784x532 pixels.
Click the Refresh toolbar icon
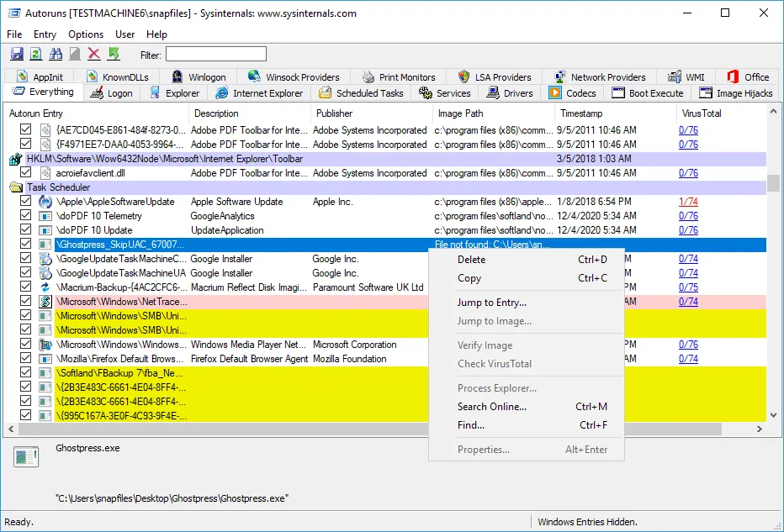36,54
